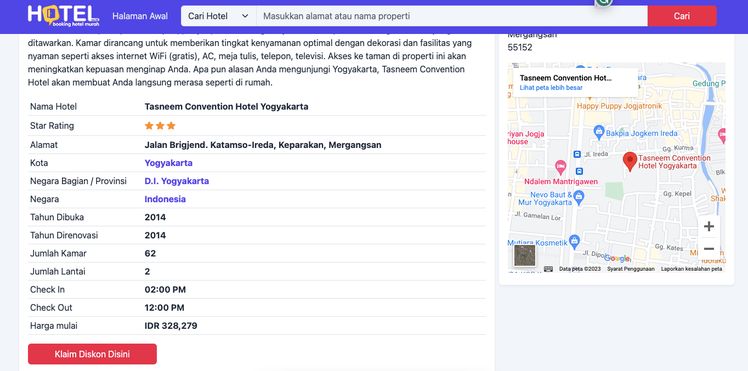Click the Tahun Direnovasi row label

coord(64,236)
